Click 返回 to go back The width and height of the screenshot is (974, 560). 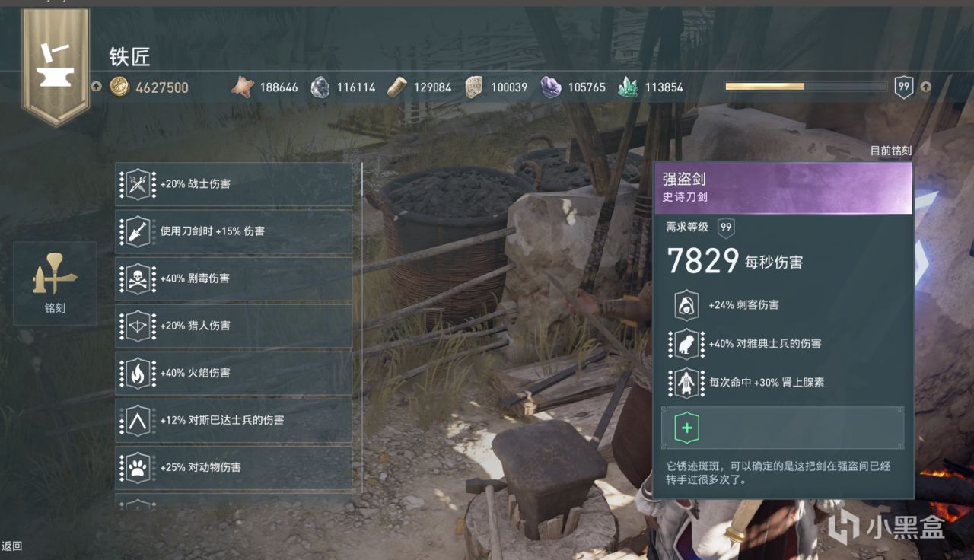coord(12,546)
